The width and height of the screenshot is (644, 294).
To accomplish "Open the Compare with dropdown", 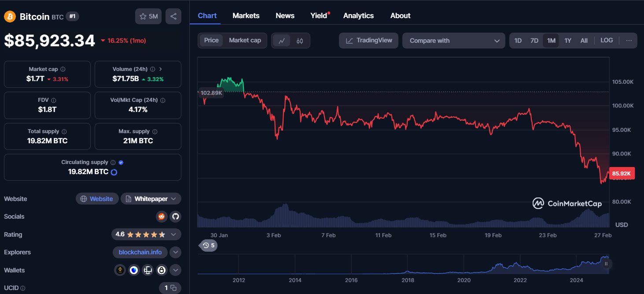I will [x=454, y=41].
